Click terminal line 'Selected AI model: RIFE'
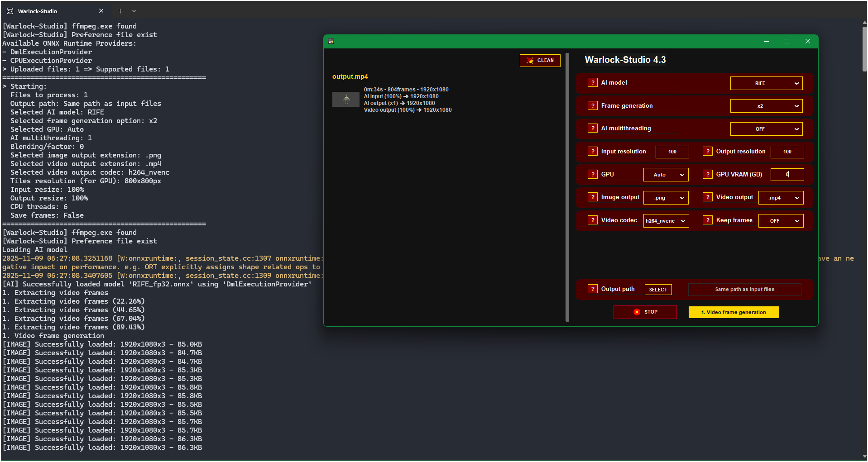Screen dimensions: 868x462 [57, 112]
